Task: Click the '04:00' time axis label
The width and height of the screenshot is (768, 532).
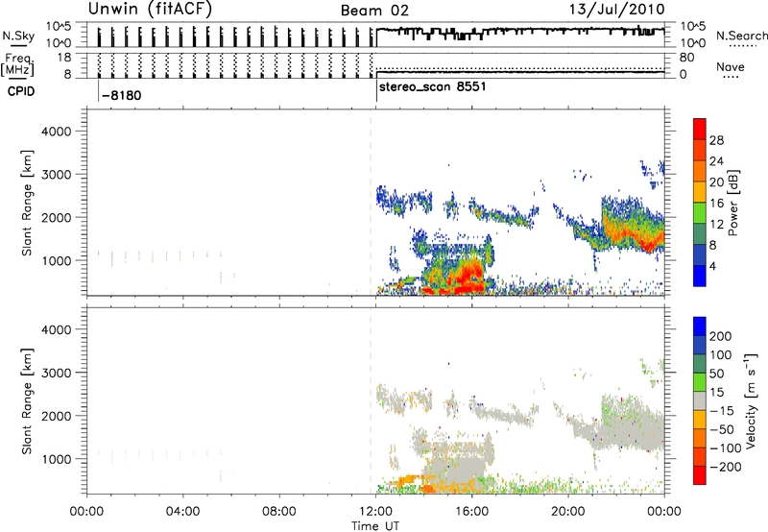Action: pos(183,512)
